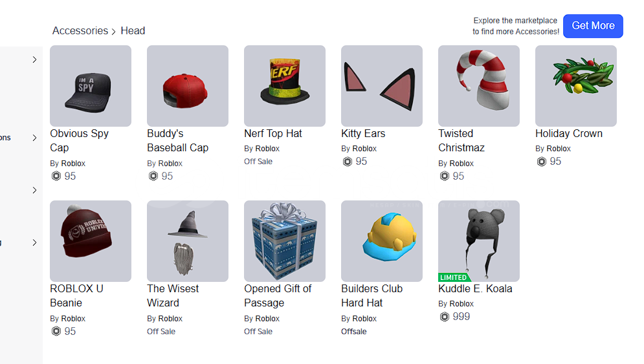
Task: Select the ROBLOX U Beanie image
Action: click(91, 241)
